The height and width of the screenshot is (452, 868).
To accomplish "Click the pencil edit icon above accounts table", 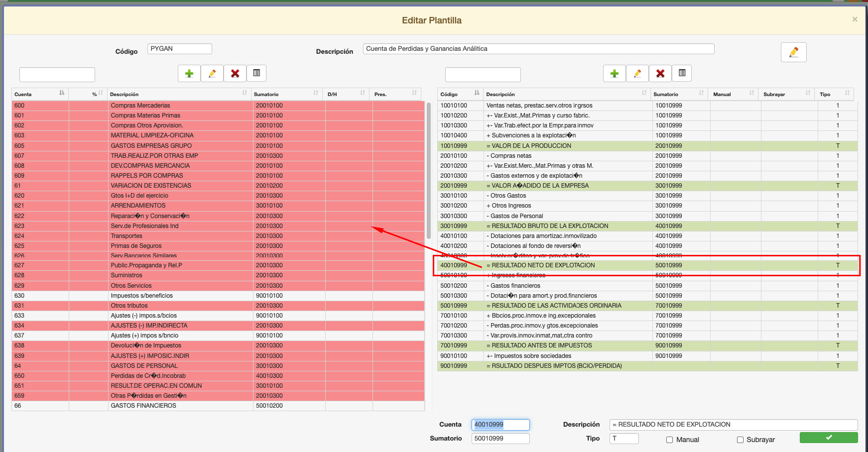I will click(212, 74).
